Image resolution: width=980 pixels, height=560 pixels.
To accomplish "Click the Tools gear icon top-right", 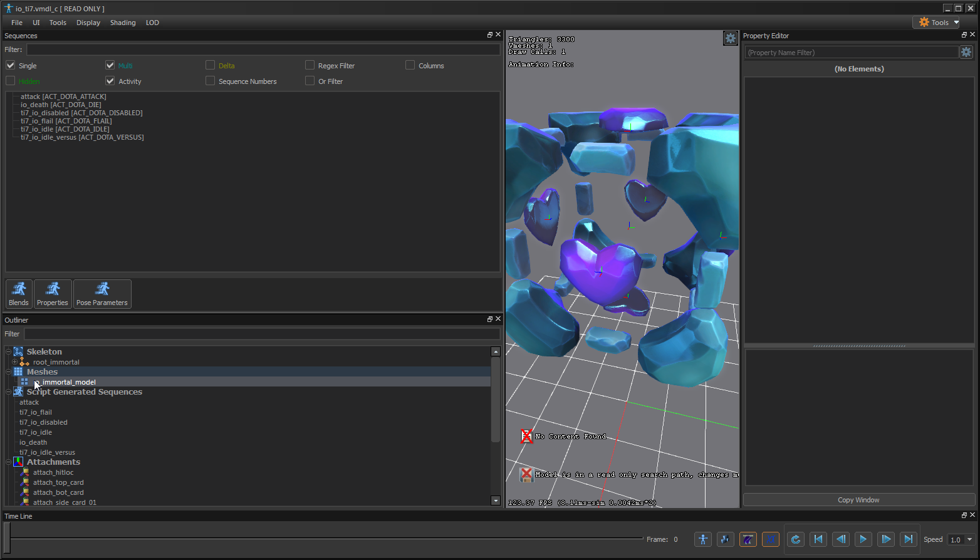I will click(x=924, y=23).
